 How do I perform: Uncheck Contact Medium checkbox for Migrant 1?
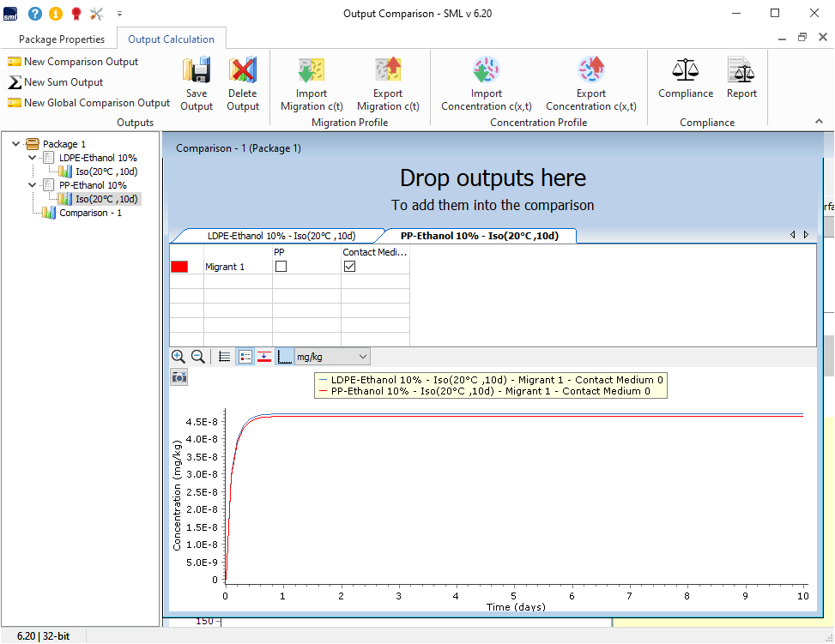click(x=349, y=267)
